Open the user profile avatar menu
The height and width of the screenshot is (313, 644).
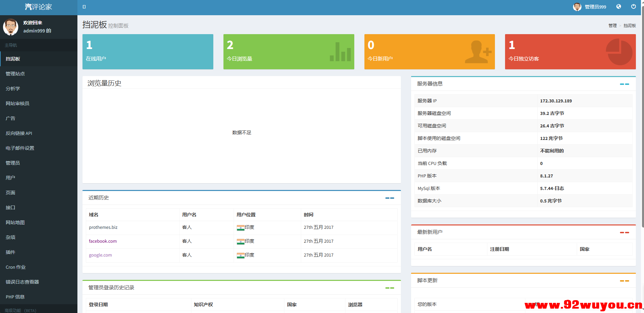578,6
